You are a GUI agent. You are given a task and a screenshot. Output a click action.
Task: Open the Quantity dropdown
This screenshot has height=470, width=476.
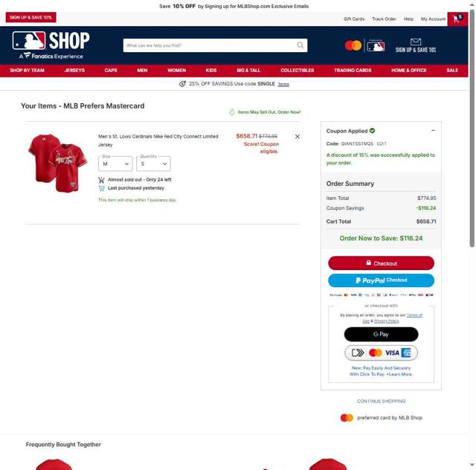(154, 164)
